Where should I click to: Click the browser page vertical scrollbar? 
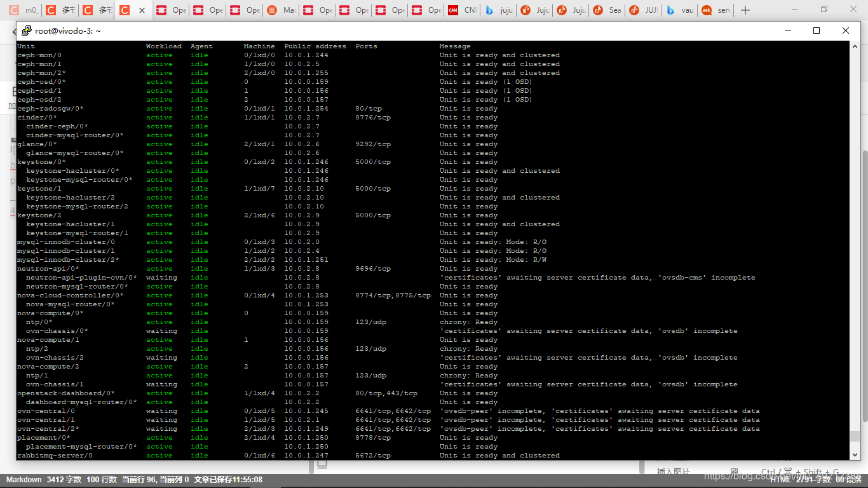(x=864, y=286)
